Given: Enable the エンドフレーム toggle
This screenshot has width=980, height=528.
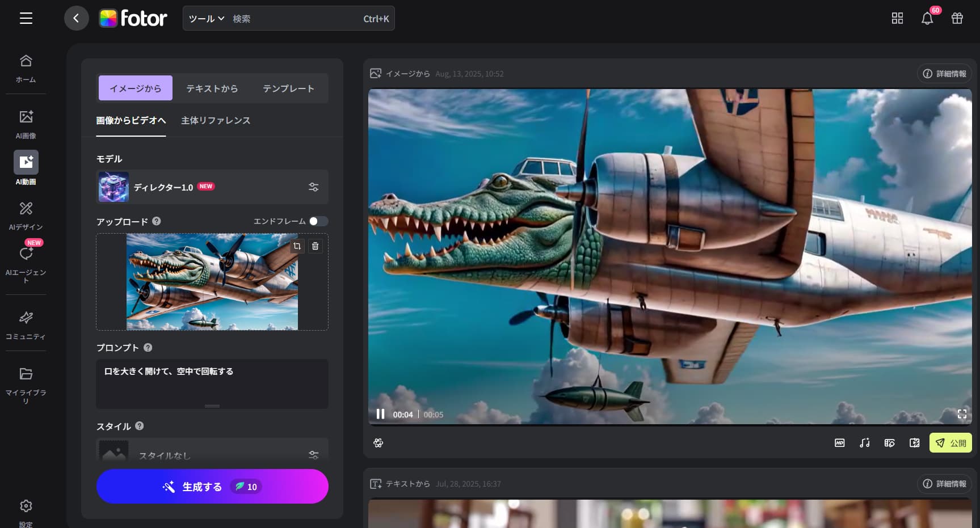Looking at the screenshot, I should [x=319, y=221].
